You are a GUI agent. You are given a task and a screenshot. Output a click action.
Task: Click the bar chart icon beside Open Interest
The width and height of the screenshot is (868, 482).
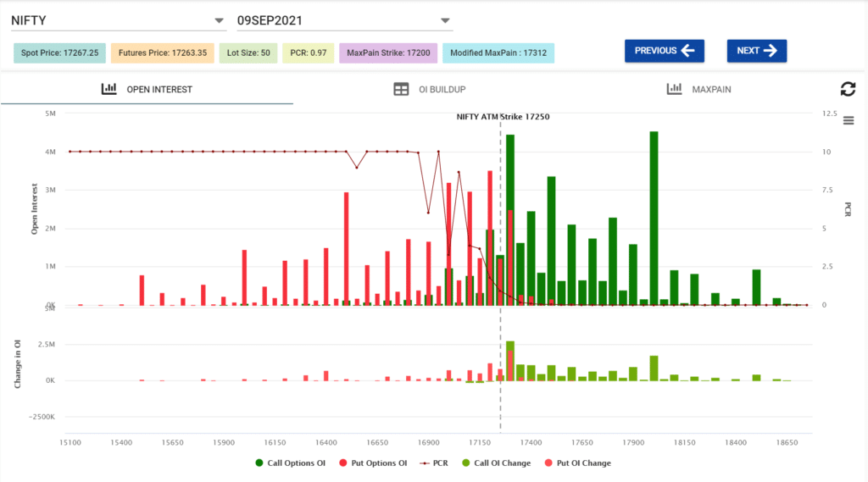tap(108, 89)
